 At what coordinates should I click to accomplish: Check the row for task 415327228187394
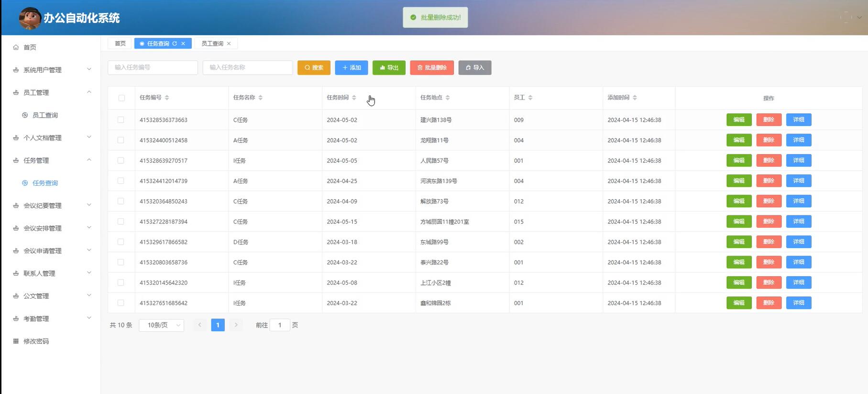pyautogui.click(x=121, y=222)
